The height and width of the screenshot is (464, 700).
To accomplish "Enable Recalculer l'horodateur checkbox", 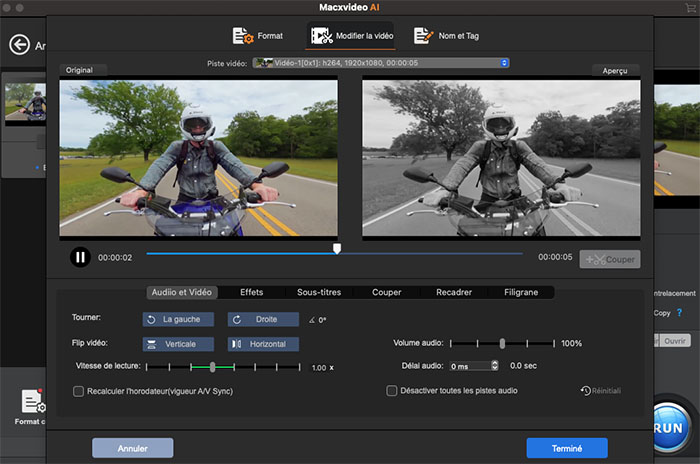I will click(x=79, y=391).
